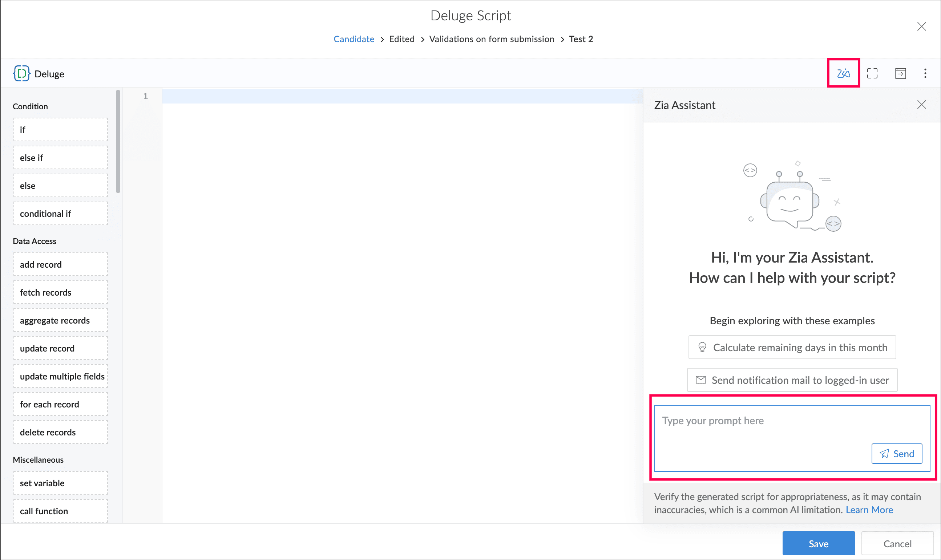
Task: Choose Send notification mail to logged-in user example
Action: coord(792,380)
